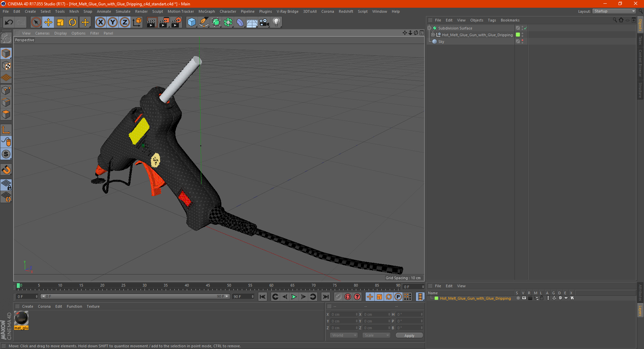The image size is (644, 349).
Task: Add a light bulb object
Action: pos(276,22)
